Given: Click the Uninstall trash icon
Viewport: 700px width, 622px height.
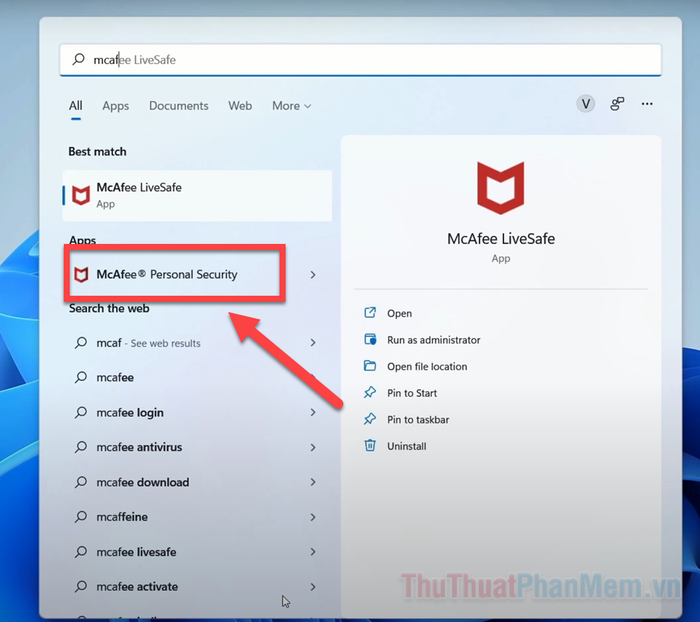Looking at the screenshot, I should click(370, 445).
